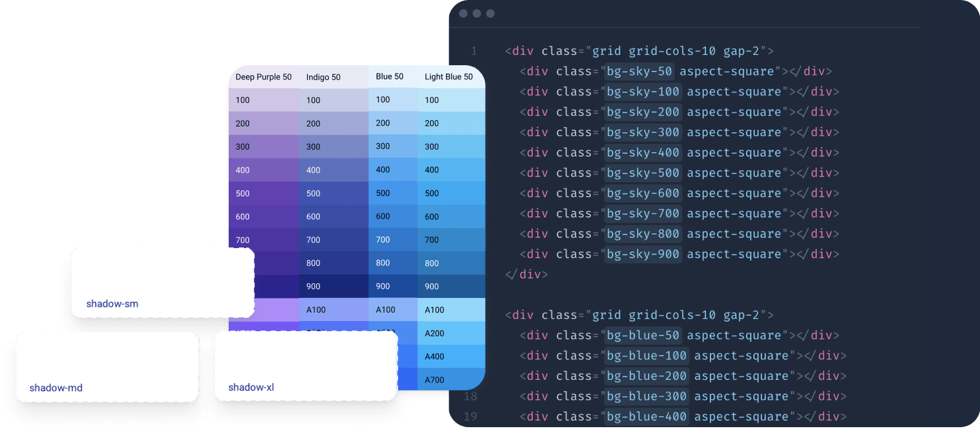Select line number 19 in the editor gutter
Screen dimensions: 980x431
(470, 417)
